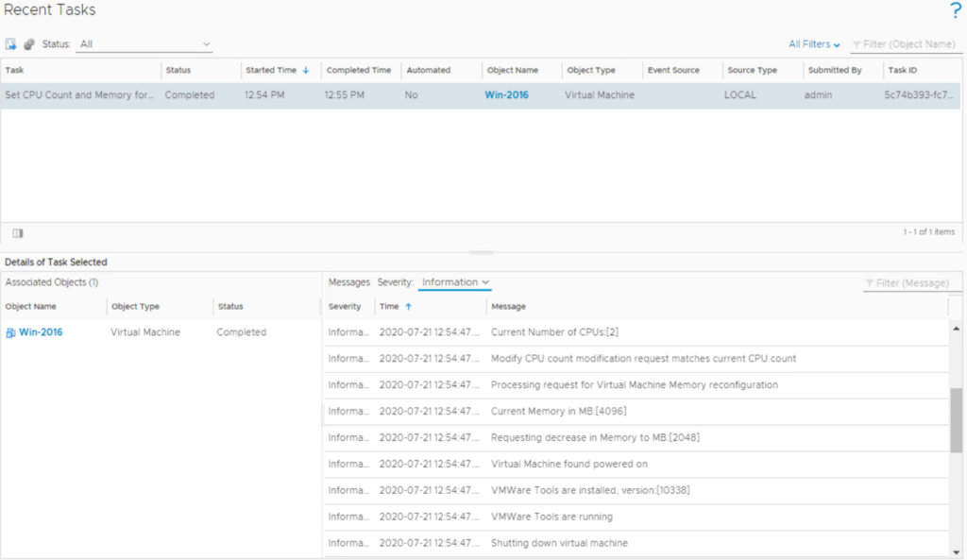Sort by Submitted By column header

[x=835, y=70]
